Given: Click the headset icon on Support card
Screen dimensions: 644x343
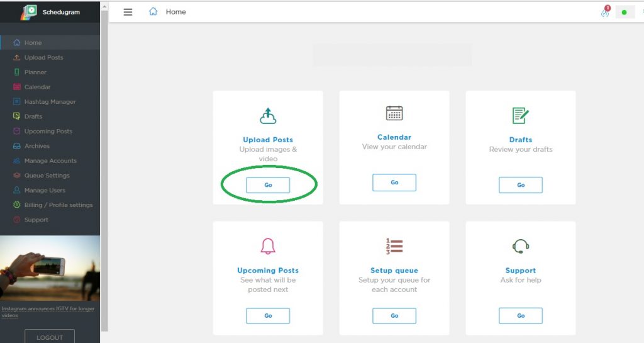Looking at the screenshot, I should [520, 246].
